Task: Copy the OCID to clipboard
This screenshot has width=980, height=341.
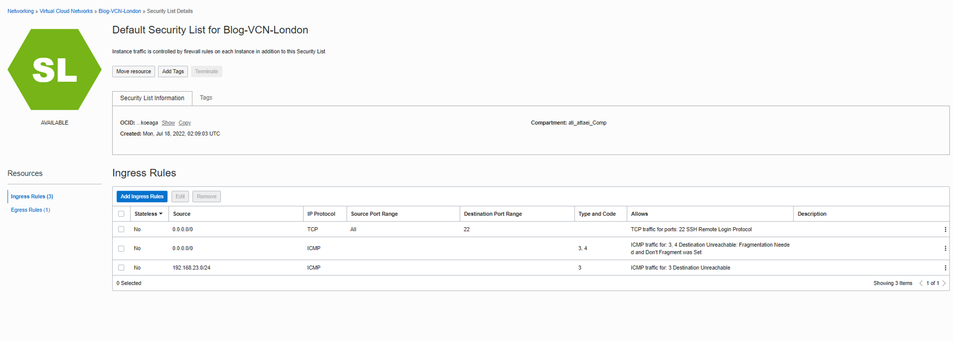Action: pos(185,123)
